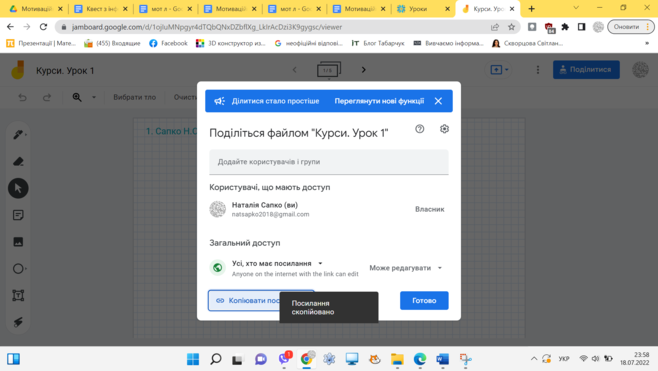Click Переглянути нові функції link
Screen dimensions: 658x371
pyautogui.click(x=379, y=101)
